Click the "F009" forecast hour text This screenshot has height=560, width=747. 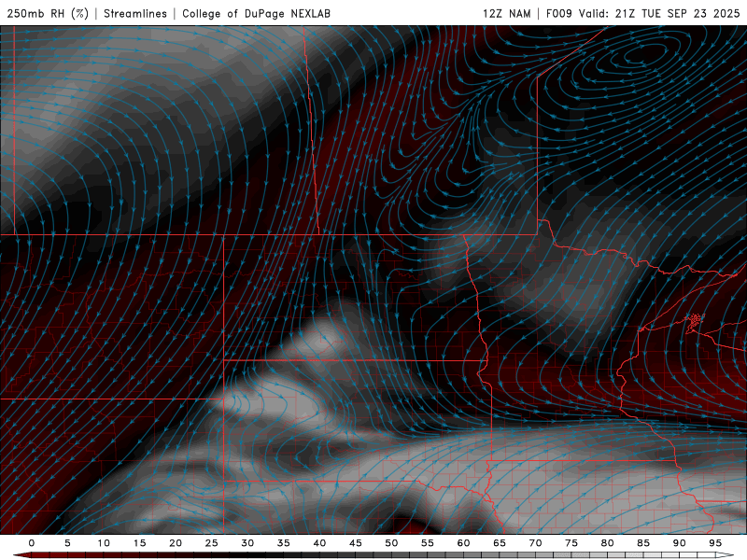click(x=558, y=13)
